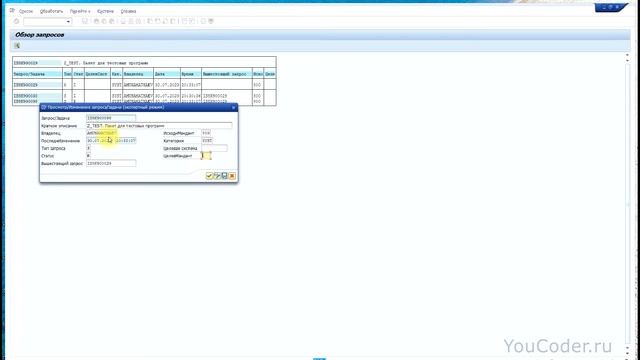Click the Cancel icon in the standard toolbar

[111, 21]
